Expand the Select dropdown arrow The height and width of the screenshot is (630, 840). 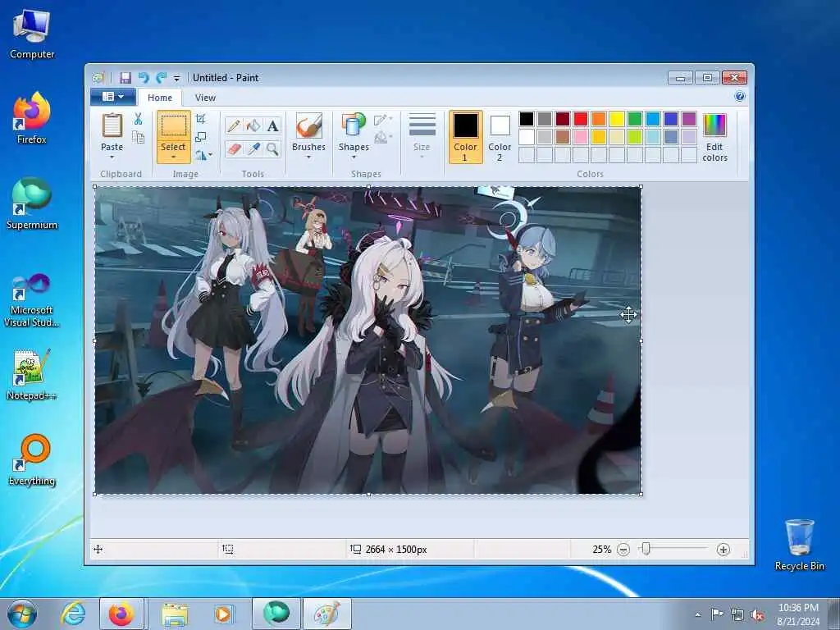174,157
